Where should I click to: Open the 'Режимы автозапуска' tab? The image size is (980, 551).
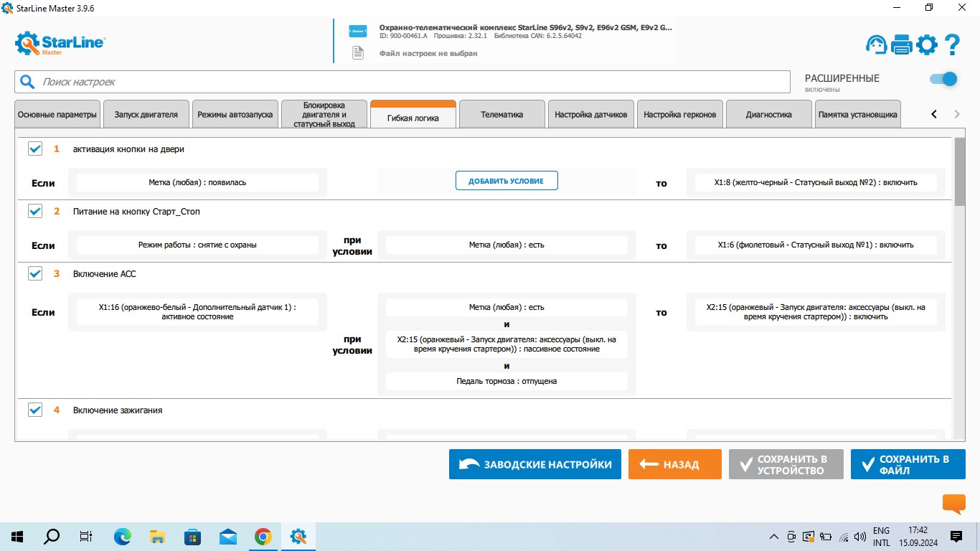pos(235,115)
